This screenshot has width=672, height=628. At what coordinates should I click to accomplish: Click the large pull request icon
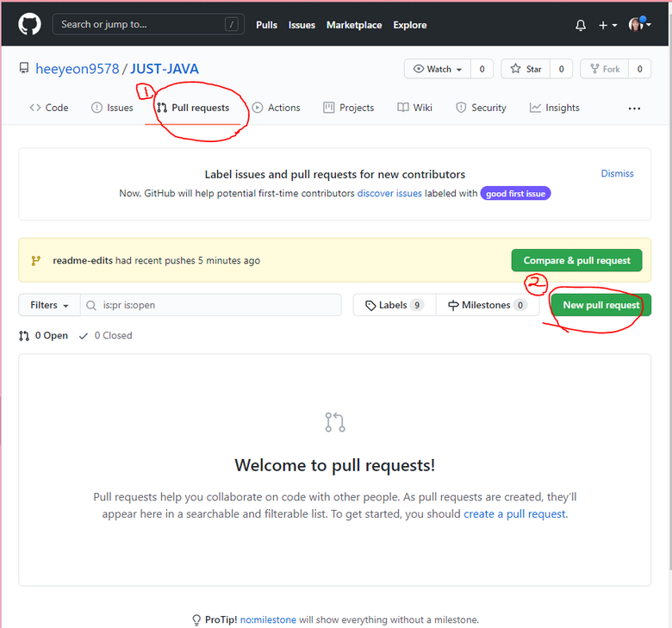click(x=335, y=422)
